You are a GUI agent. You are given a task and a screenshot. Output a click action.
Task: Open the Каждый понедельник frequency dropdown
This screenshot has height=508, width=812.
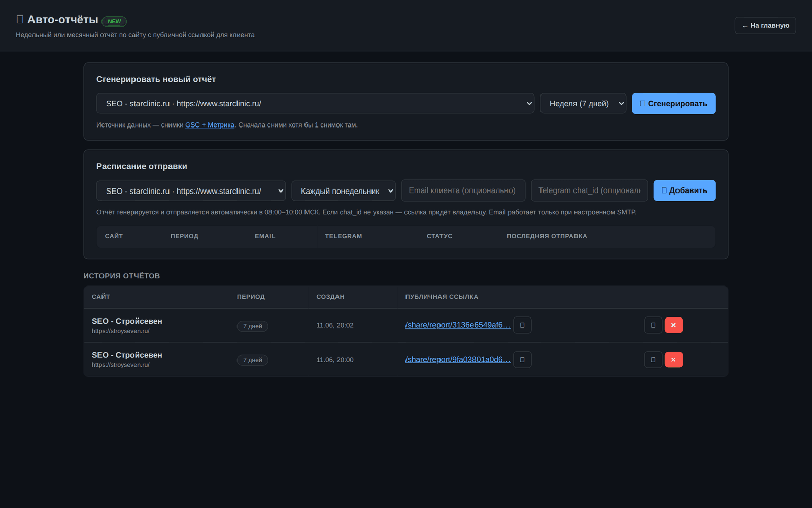tap(344, 191)
